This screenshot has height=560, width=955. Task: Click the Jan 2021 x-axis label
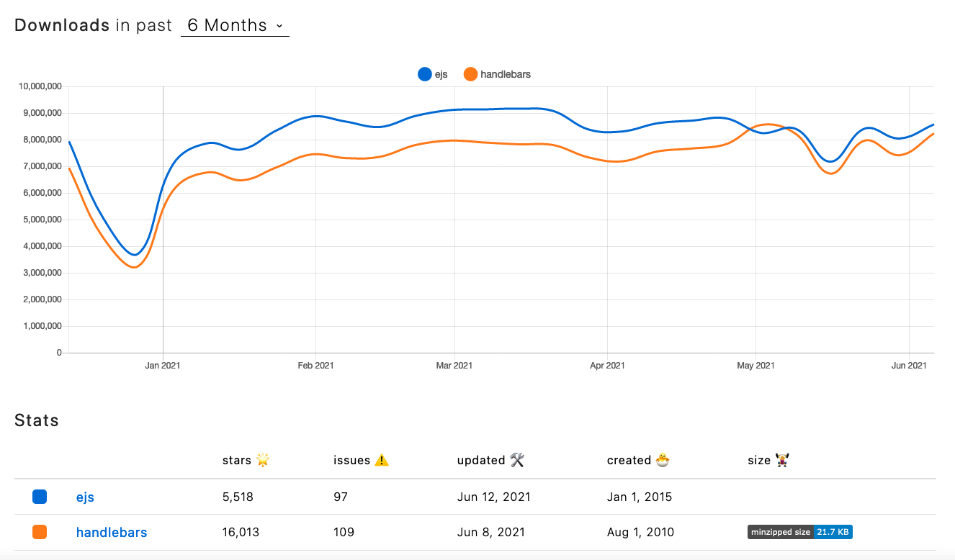tap(163, 366)
